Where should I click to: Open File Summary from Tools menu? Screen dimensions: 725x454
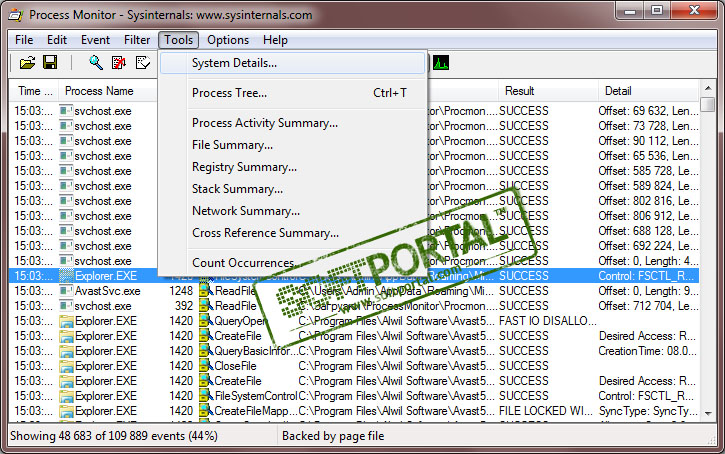tap(292, 145)
